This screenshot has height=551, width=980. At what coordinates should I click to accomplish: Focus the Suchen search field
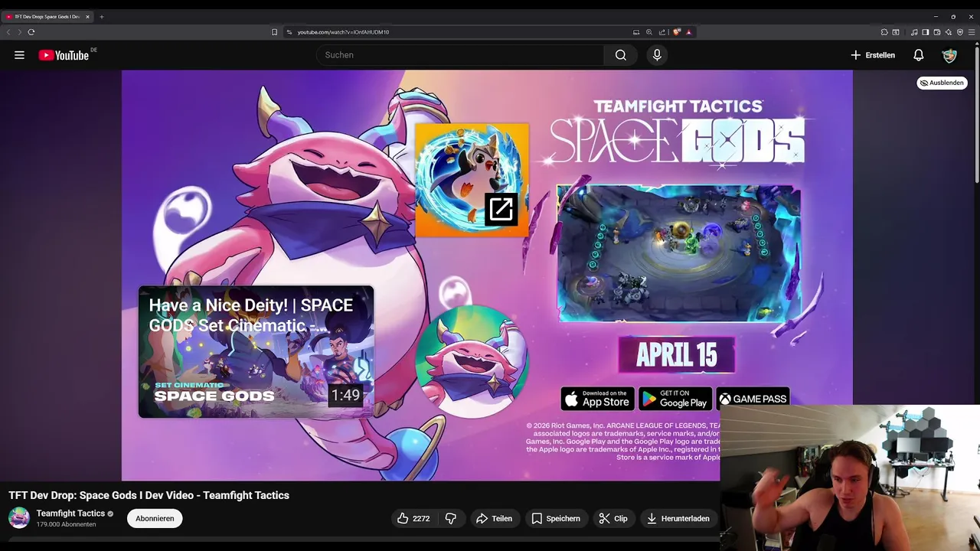[460, 55]
